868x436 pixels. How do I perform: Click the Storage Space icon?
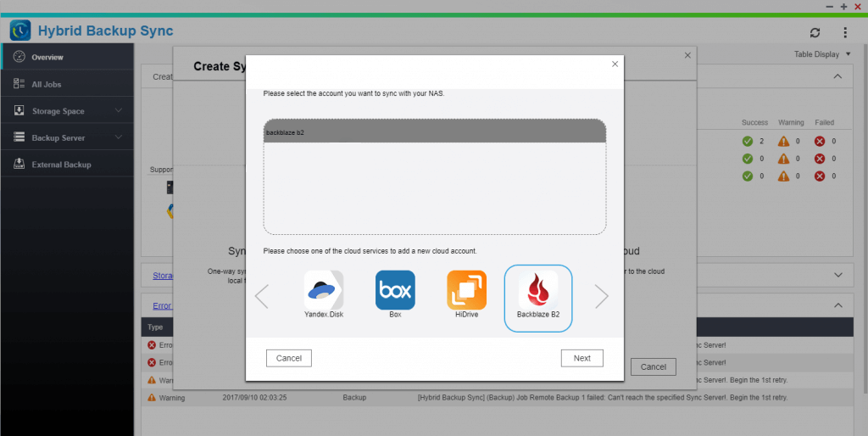point(19,110)
